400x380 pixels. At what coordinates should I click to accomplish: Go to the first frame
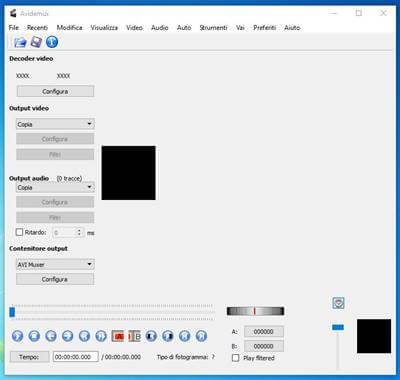(x=184, y=336)
